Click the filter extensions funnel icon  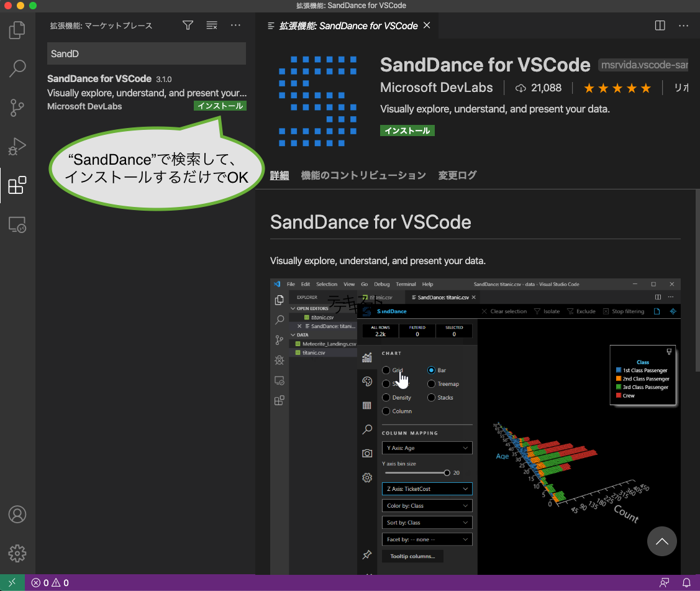[188, 25]
